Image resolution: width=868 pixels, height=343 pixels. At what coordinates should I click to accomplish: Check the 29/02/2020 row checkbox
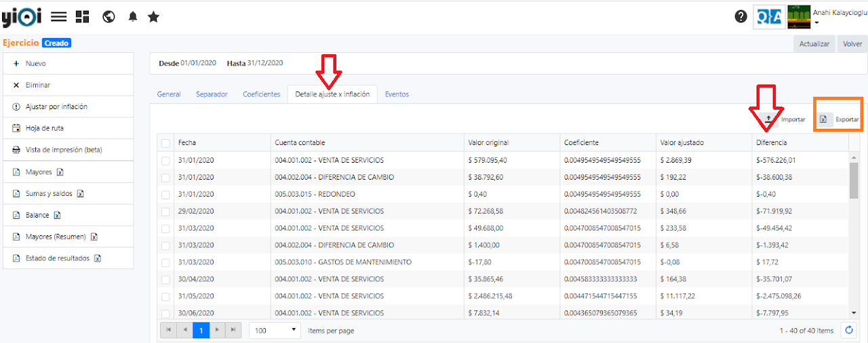click(166, 211)
